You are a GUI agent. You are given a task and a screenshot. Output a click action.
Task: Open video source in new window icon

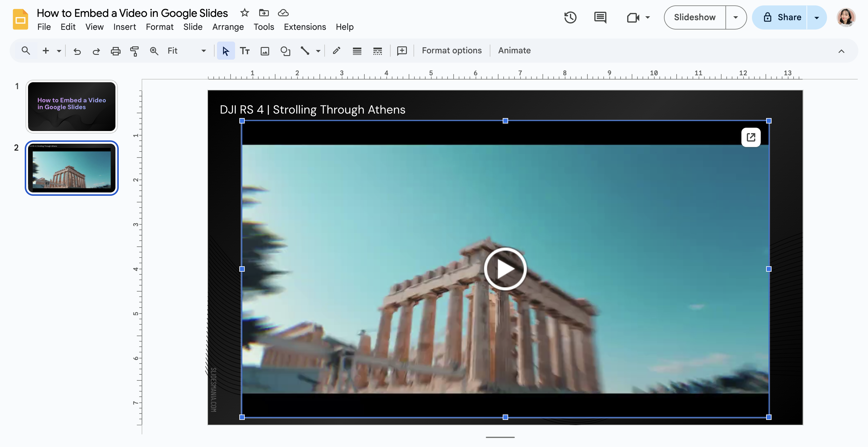(751, 137)
